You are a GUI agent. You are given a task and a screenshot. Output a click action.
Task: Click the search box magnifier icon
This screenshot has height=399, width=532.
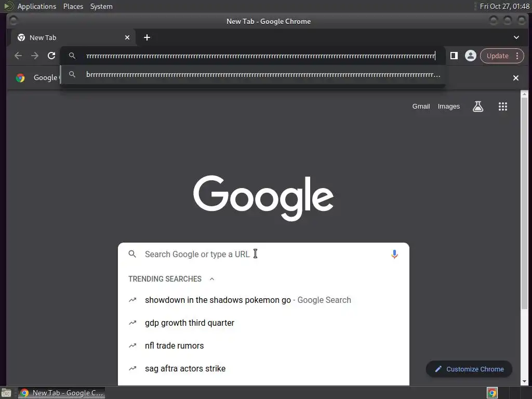(x=132, y=254)
